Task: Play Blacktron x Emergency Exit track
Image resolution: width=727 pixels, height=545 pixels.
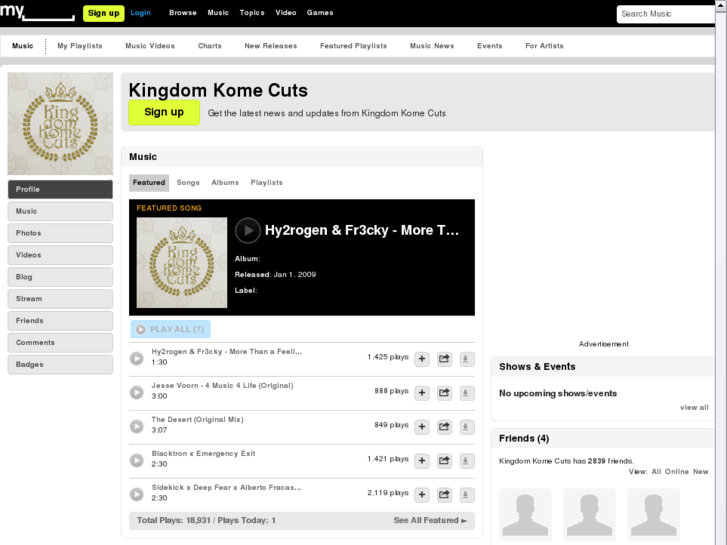Action: [136, 460]
